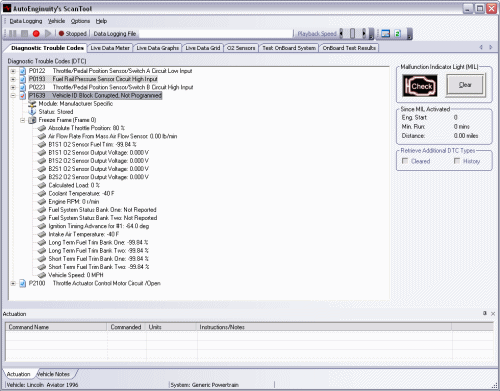Open the Options menu
Screen dimensions: 500x391
(80, 21)
